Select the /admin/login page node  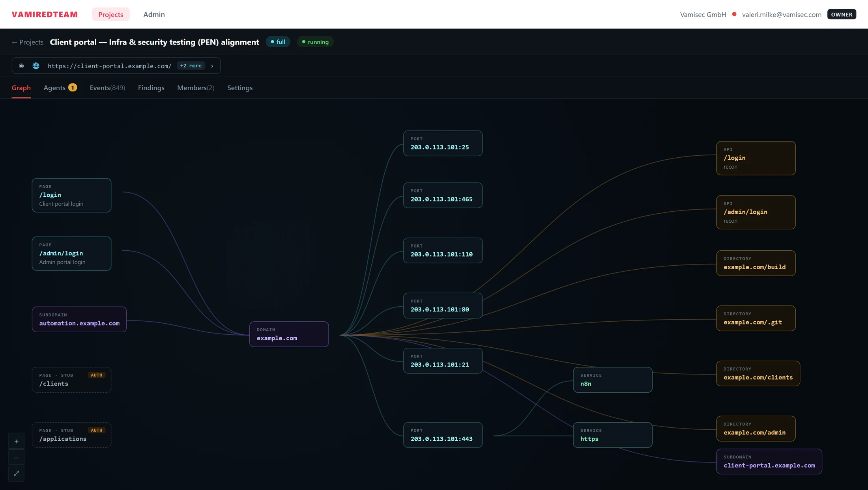point(71,253)
